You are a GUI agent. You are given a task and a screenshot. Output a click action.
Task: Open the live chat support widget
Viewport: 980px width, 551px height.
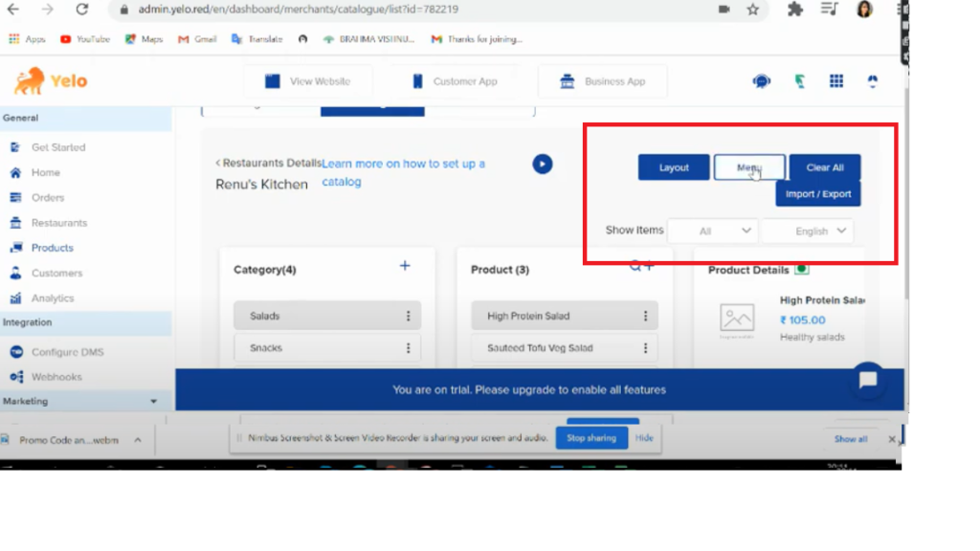(868, 380)
